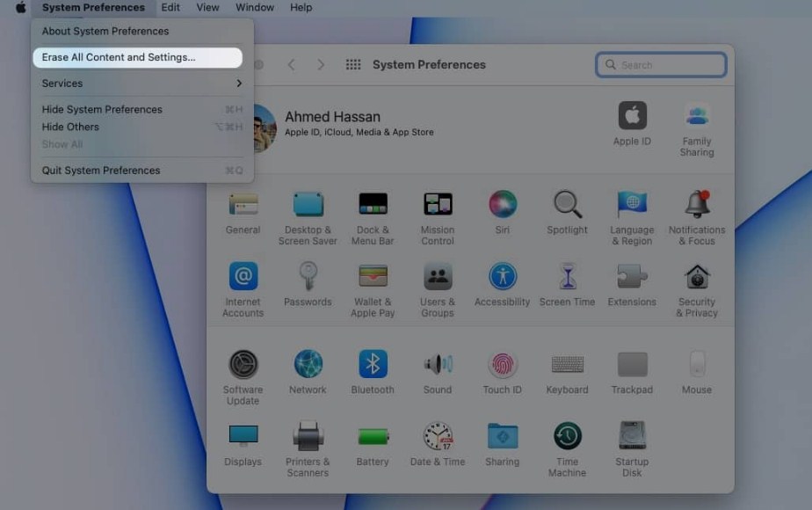
Task: Open Siri preferences
Action: [503, 213]
